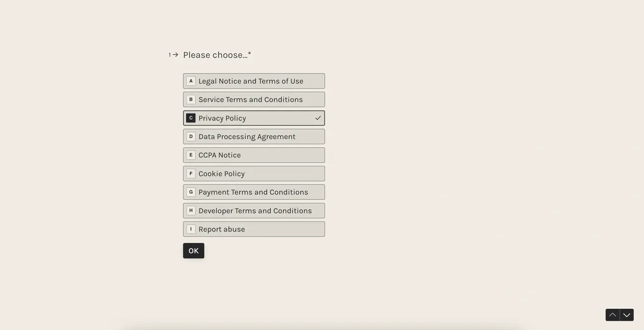
Task: Click the letter H key badge
Action: (191, 211)
